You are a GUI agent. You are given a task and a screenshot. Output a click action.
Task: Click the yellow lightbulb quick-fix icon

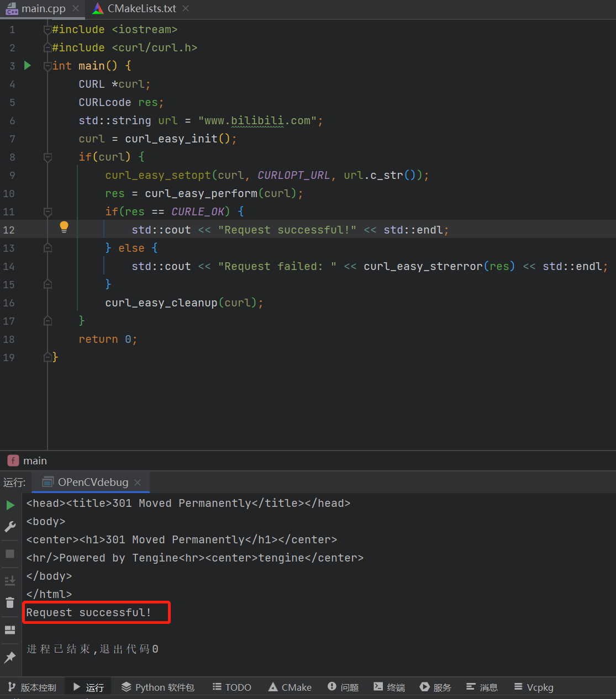[64, 227]
